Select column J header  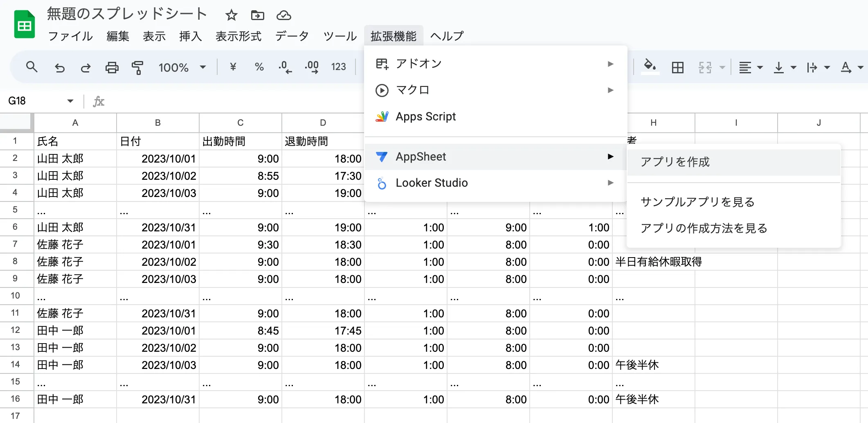(819, 123)
